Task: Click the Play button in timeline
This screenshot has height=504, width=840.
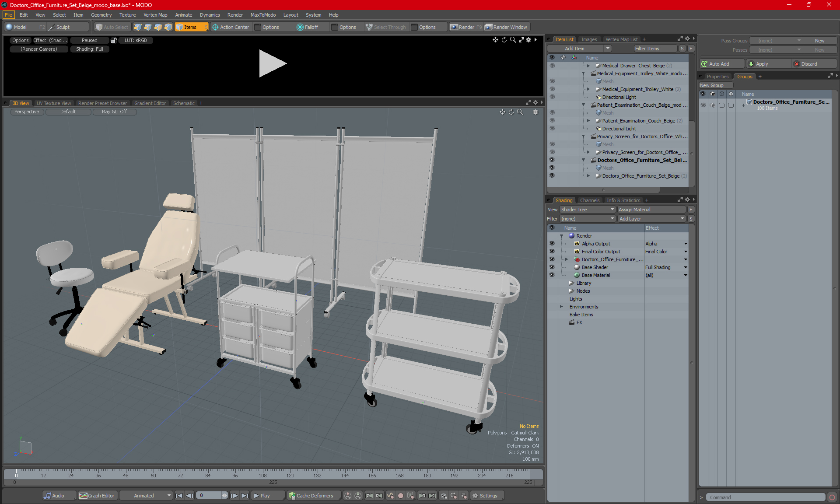Action: (268, 496)
